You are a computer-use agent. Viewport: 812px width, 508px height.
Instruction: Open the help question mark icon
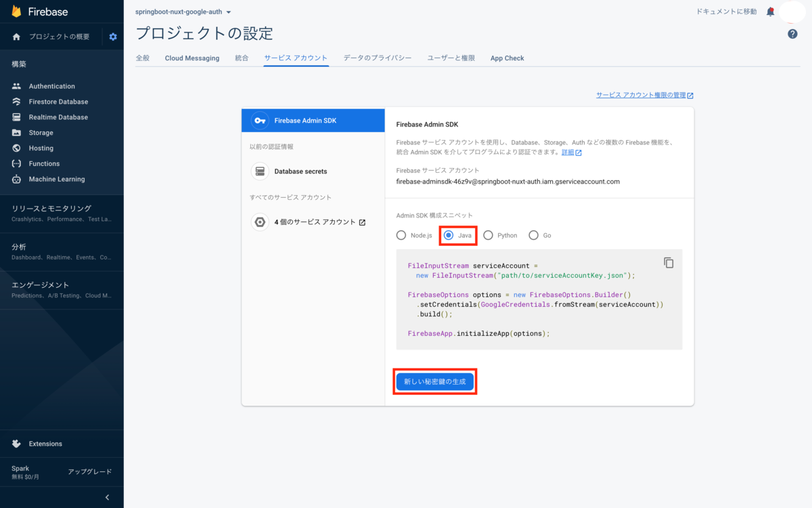pos(792,34)
